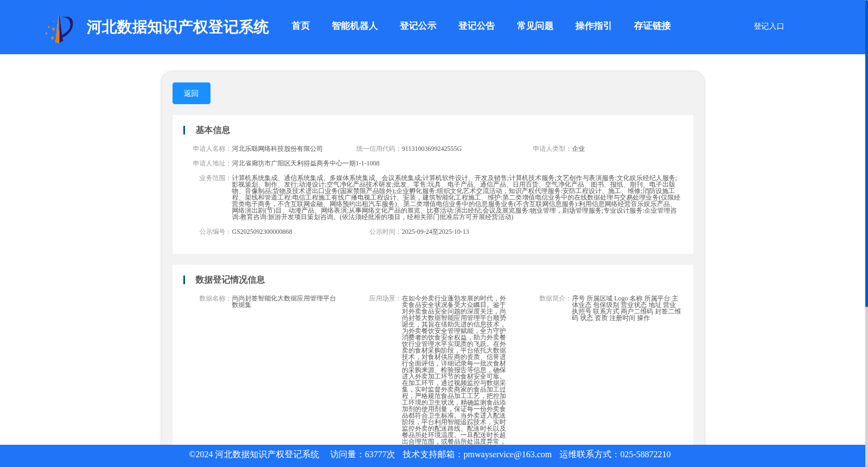Click the 访问量 63777次 counter
The width and height of the screenshot is (868, 467).
(x=362, y=455)
